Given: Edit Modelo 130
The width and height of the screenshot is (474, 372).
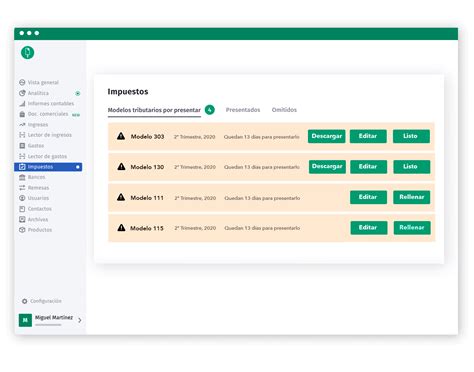Looking at the screenshot, I should (x=368, y=167).
